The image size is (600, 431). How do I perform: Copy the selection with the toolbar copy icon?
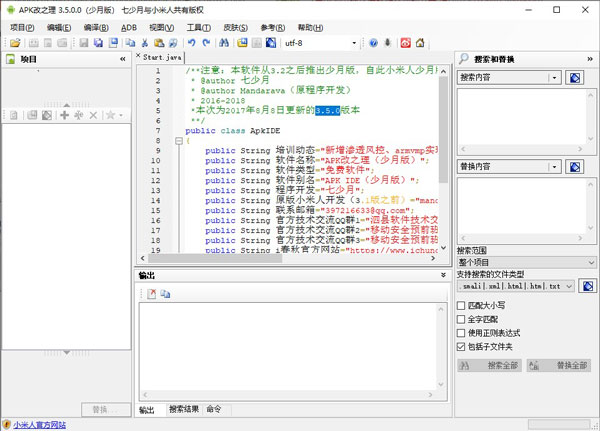pyautogui.click(x=130, y=43)
